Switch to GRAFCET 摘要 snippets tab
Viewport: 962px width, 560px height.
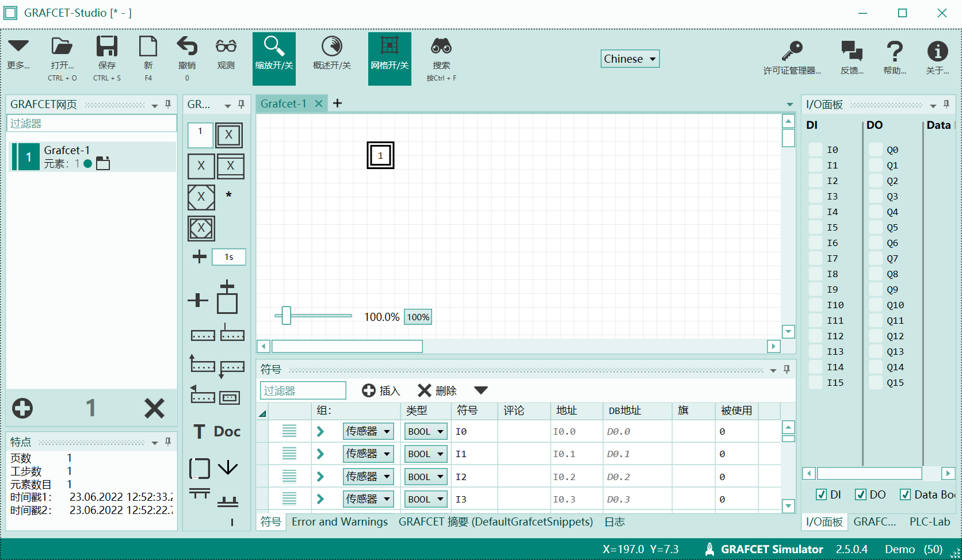click(x=495, y=521)
